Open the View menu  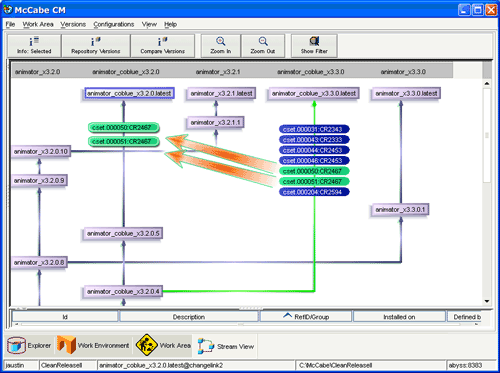pyautogui.click(x=149, y=24)
